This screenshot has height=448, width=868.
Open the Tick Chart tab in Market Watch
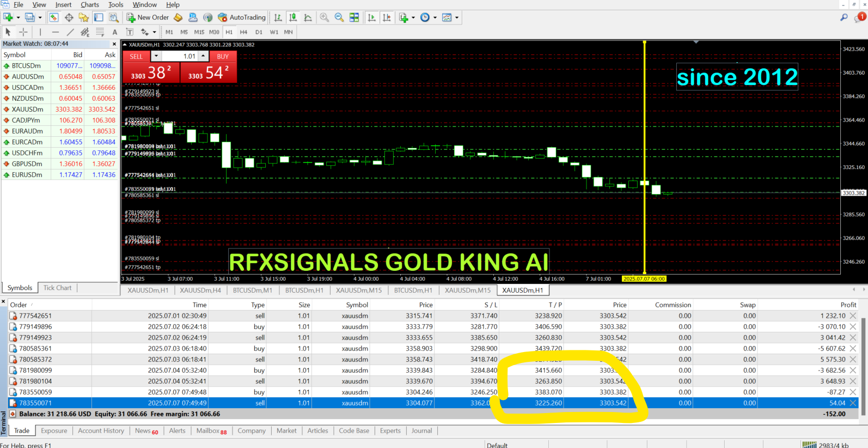click(57, 288)
